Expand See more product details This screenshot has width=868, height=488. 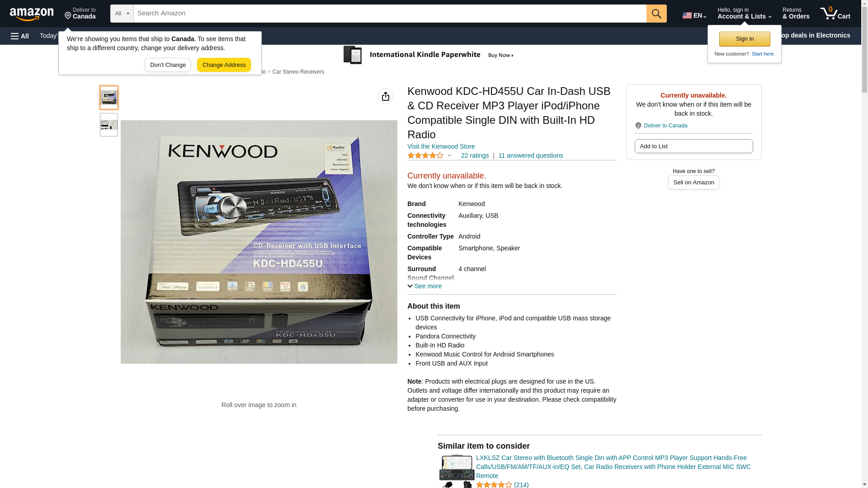(425, 286)
